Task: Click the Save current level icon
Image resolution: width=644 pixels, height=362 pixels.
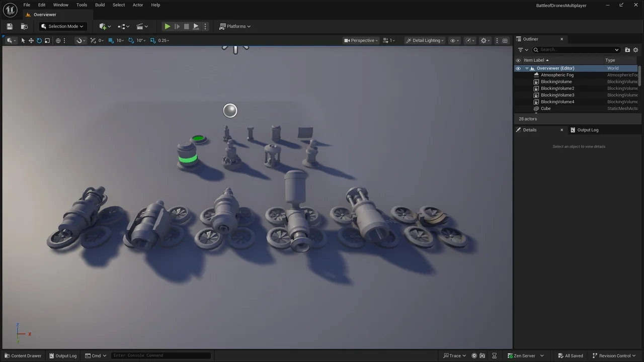Action: [10, 26]
